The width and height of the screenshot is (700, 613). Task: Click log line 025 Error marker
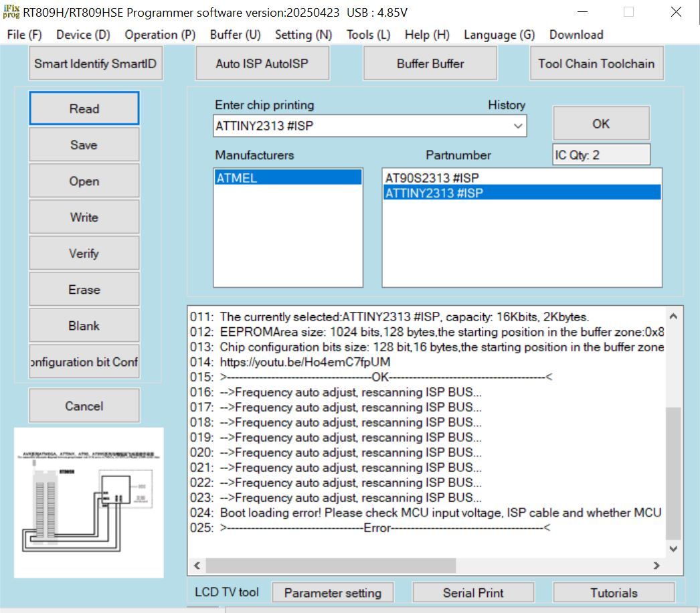click(x=371, y=528)
